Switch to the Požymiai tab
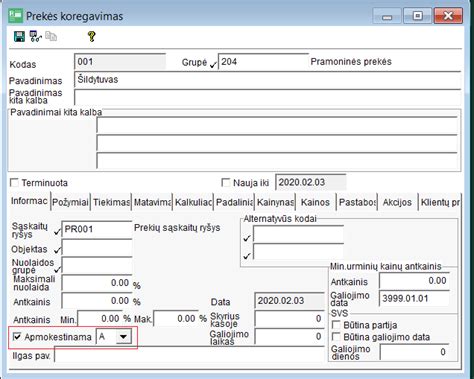 [70, 202]
